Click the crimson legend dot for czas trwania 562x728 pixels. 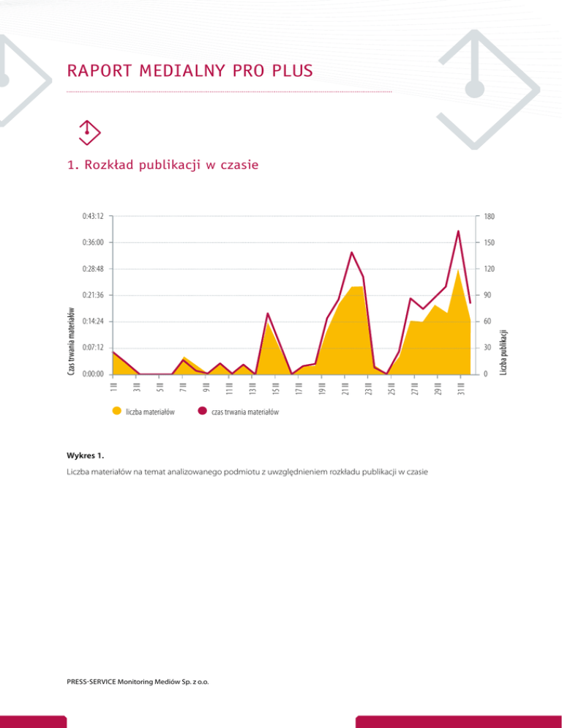tap(202, 412)
